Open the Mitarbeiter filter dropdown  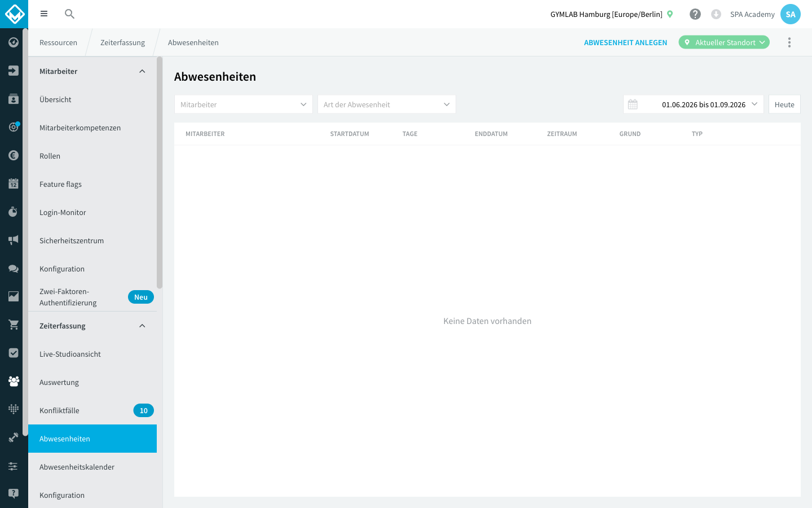244,104
